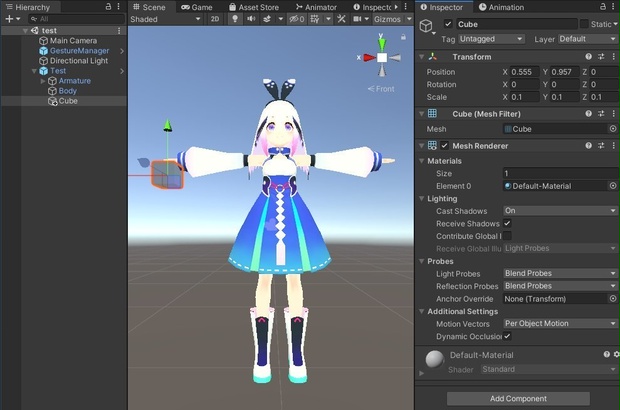This screenshot has width=620, height=410.
Task: Open the Tag Untagged dropdown
Action: (491, 39)
